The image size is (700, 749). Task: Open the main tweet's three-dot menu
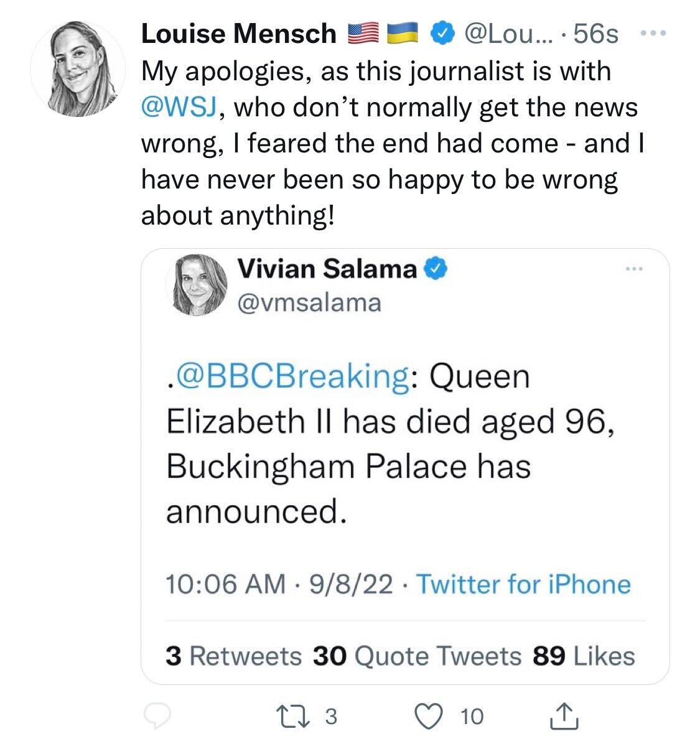(653, 32)
